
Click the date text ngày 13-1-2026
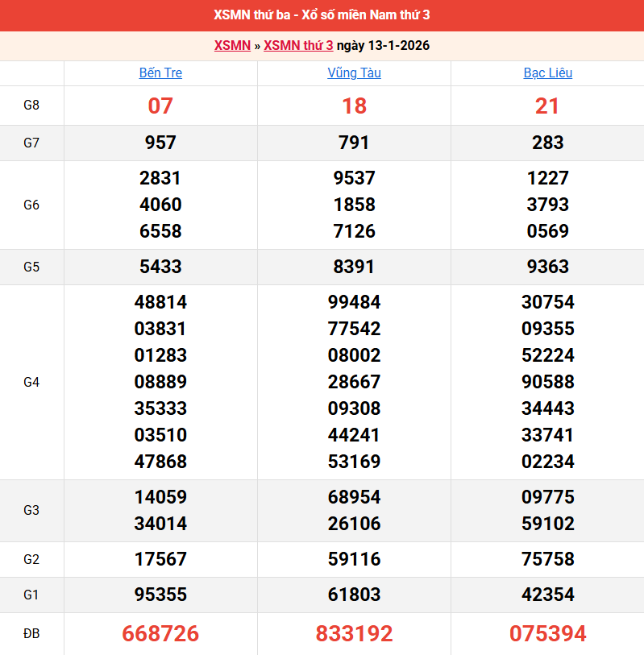pyautogui.click(x=383, y=45)
